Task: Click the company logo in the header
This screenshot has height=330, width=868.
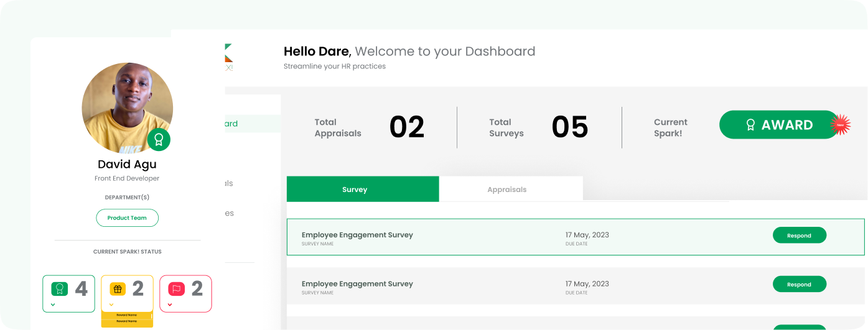Action: (228, 57)
